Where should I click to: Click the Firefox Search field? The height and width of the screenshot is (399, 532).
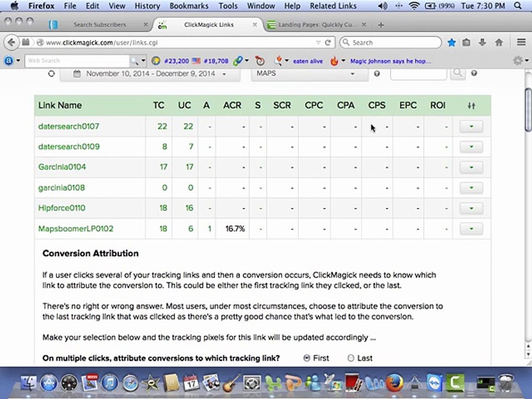[391, 43]
